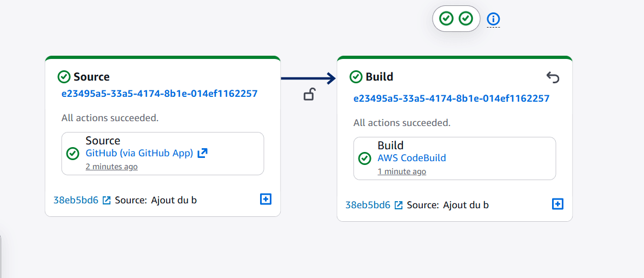This screenshot has height=278, width=644.
Task: Open commit 38eb5bd6 in the Build stage
Action: 368,205
